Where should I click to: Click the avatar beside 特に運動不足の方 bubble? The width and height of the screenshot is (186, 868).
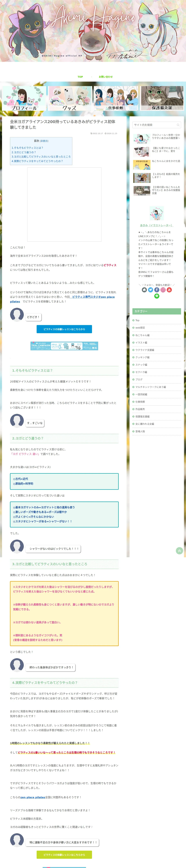coord(17,840)
